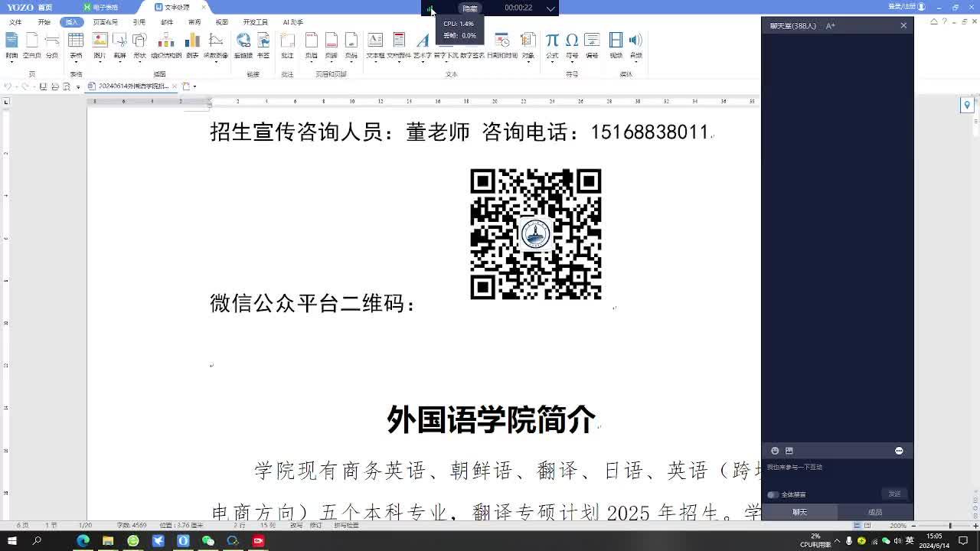Insert a cover page (封面)

[11, 44]
